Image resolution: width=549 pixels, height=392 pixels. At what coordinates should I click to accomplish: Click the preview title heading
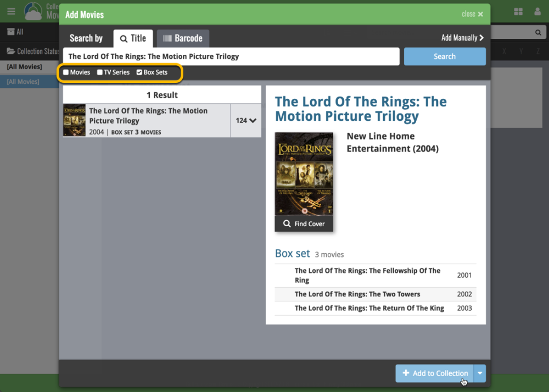click(x=361, y=109)
